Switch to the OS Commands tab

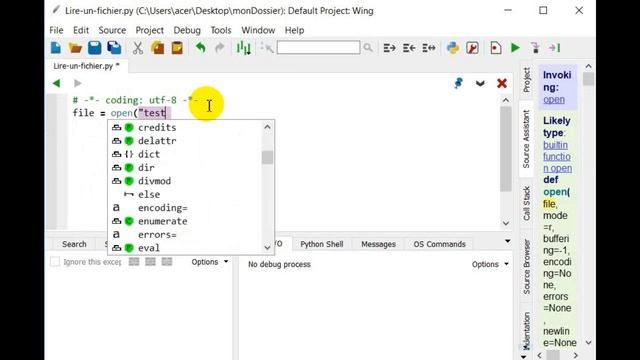[x=439, y=244]
